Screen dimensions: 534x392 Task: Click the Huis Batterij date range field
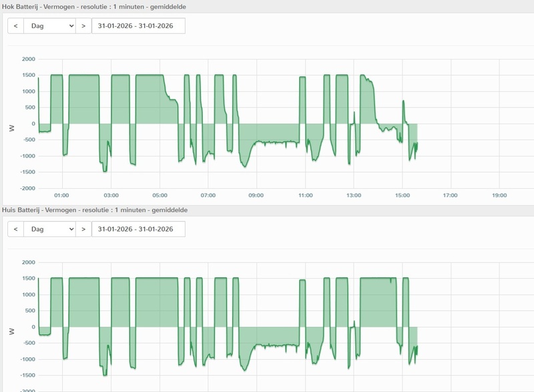click(138, 229)
